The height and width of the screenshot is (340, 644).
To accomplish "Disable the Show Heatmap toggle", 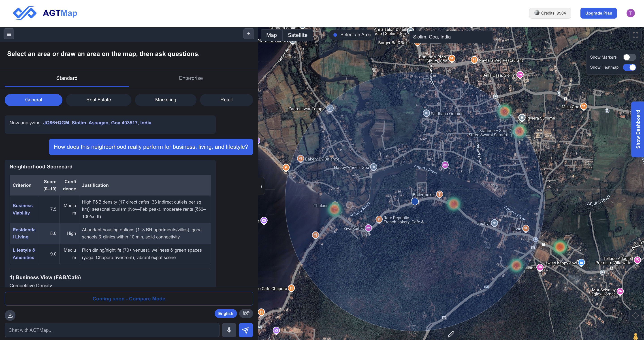I will click(629, 67).
